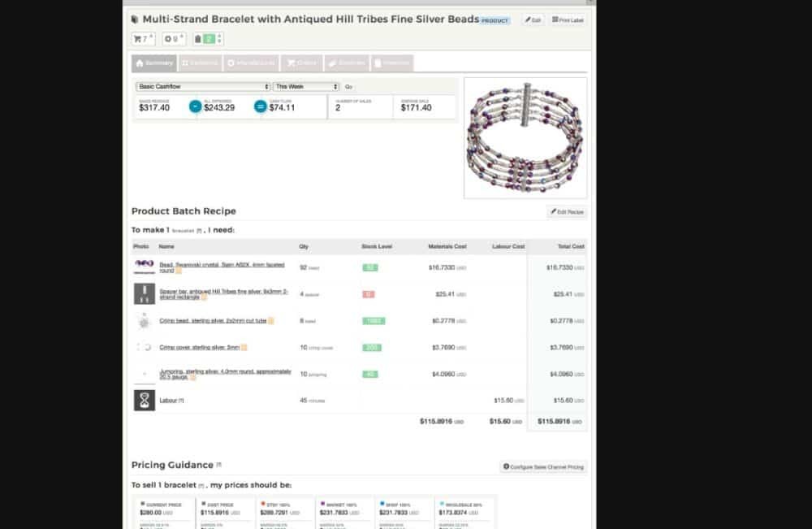Click the bracelet product image
The height and width of the screenshot is (529, 812).
tap(525, 138)
